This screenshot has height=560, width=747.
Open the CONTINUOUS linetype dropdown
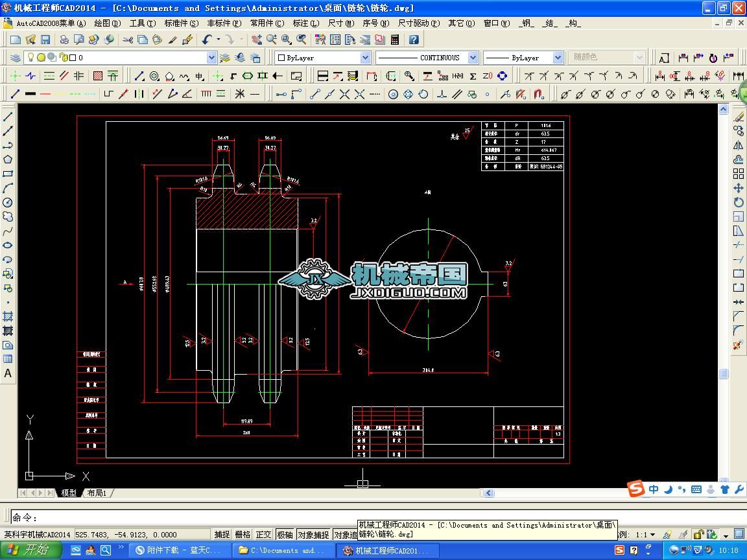tap(473, 58)
